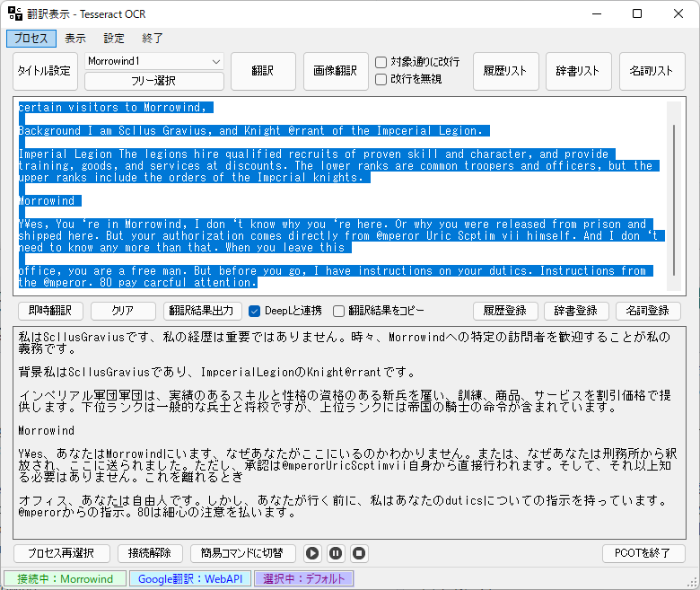Click the Google翻訳：WebAPI status label
700x590 pixels.
point(190,579)
